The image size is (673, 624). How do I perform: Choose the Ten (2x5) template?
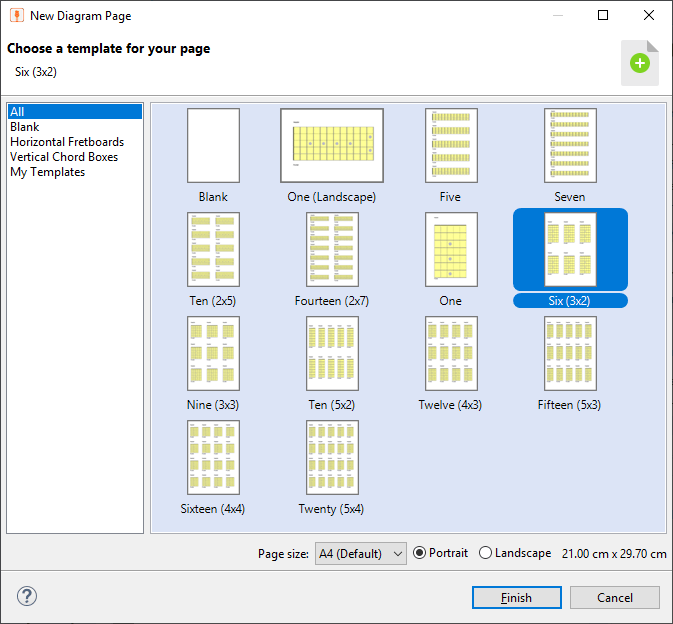click(213, 249)
